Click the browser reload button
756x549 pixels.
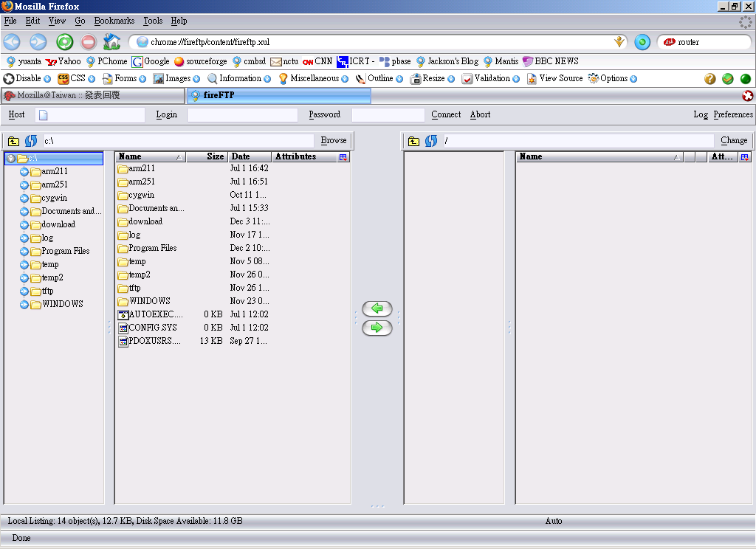pyautogui.click(x=64, y=42)
